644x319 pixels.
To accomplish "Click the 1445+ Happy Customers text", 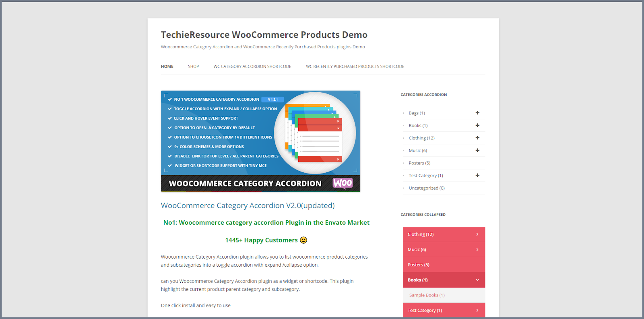I will click(261, 240).
